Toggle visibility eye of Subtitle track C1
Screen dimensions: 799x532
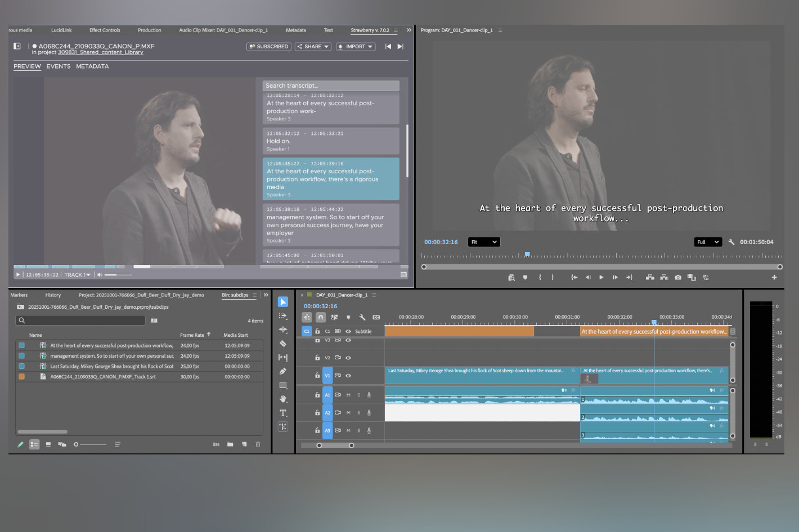point(348,331)
